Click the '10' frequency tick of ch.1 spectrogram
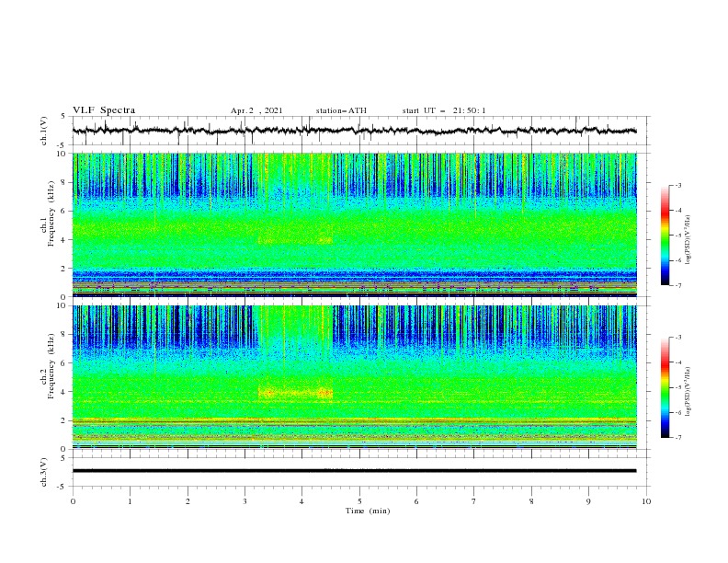728x563 pixels. click(x=63, y=153)
